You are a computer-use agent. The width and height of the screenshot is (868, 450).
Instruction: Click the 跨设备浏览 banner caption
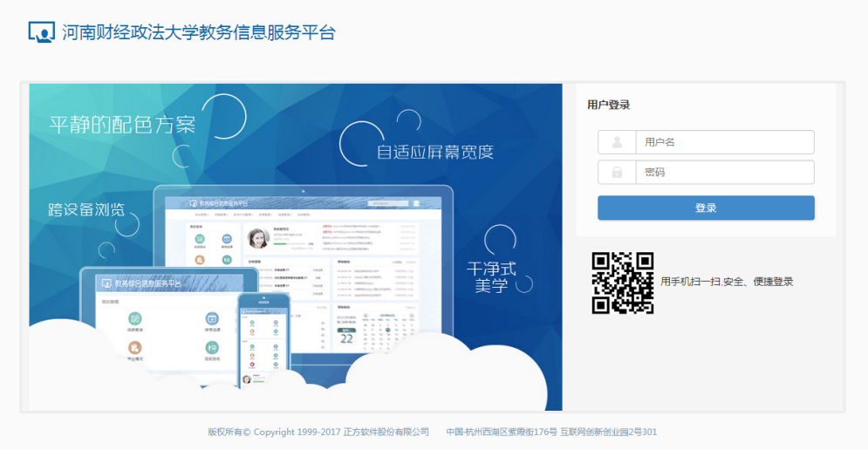tap(86, 209)
